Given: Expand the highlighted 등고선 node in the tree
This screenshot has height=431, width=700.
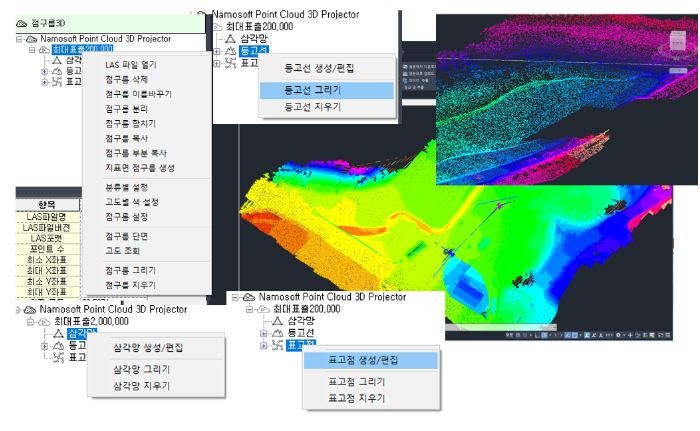Looking at the screenshot, I should coord(217,51).
